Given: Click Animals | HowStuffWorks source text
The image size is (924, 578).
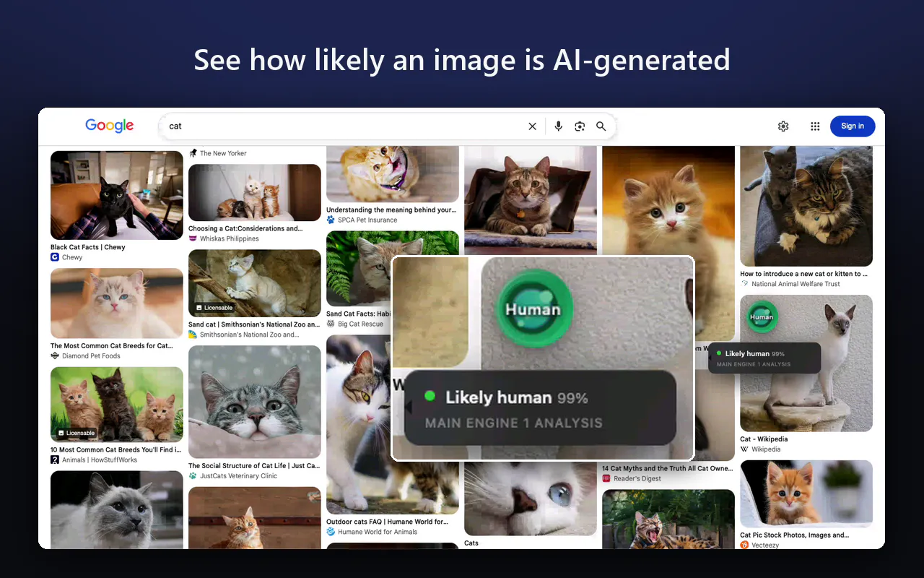Looking at the screenshot, I should (100, 460).
